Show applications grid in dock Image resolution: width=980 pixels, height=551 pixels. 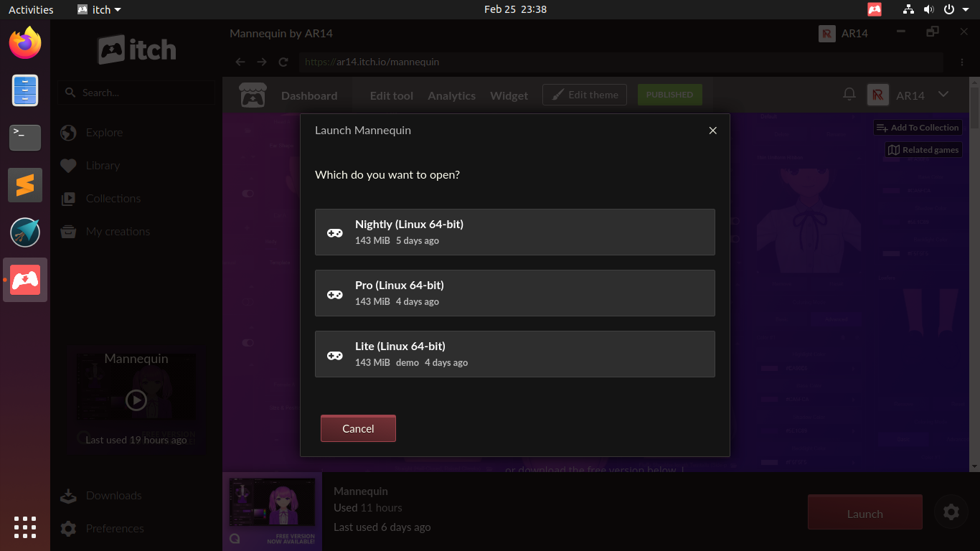(25, 527)
